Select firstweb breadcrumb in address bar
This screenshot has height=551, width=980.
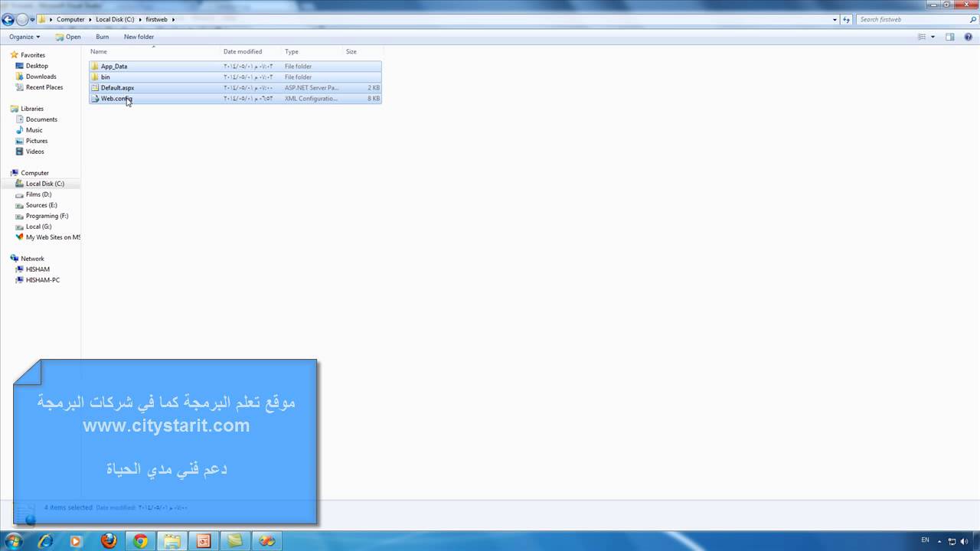click(x=156, y=19)
